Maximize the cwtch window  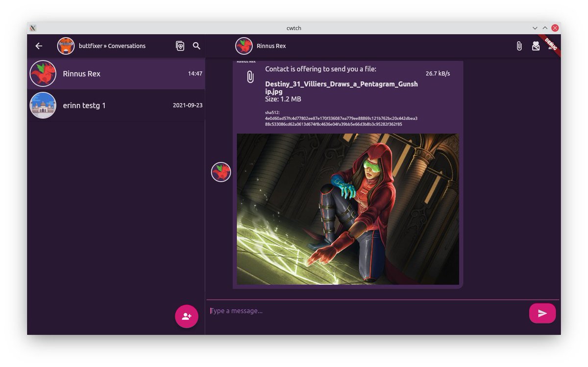point(545,28)
